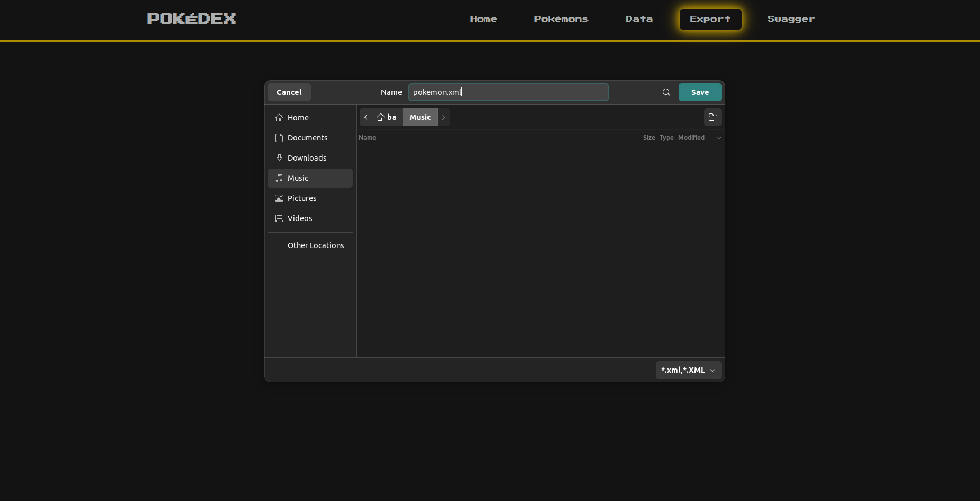
Task: Click the search magnifier icon in dialog
Action: pos(666,92)
